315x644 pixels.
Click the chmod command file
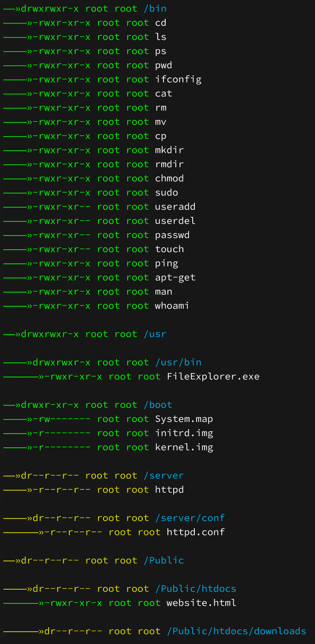(169, 179)
